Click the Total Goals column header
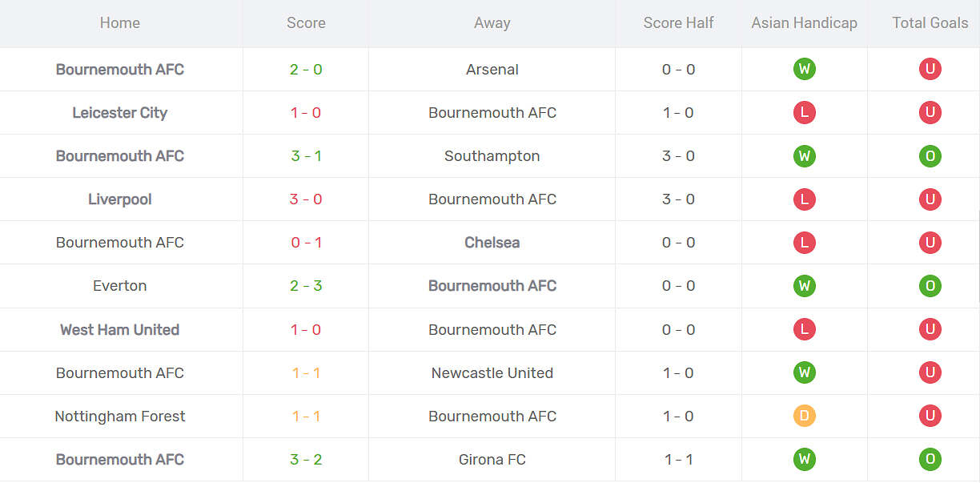980x483 pixels. 930,23
